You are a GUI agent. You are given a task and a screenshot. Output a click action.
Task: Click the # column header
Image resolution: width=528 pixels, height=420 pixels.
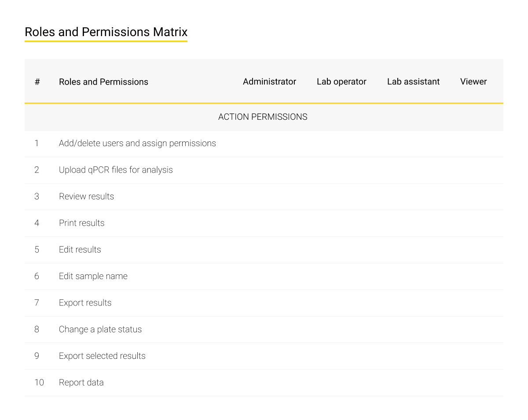click(37, 82)
